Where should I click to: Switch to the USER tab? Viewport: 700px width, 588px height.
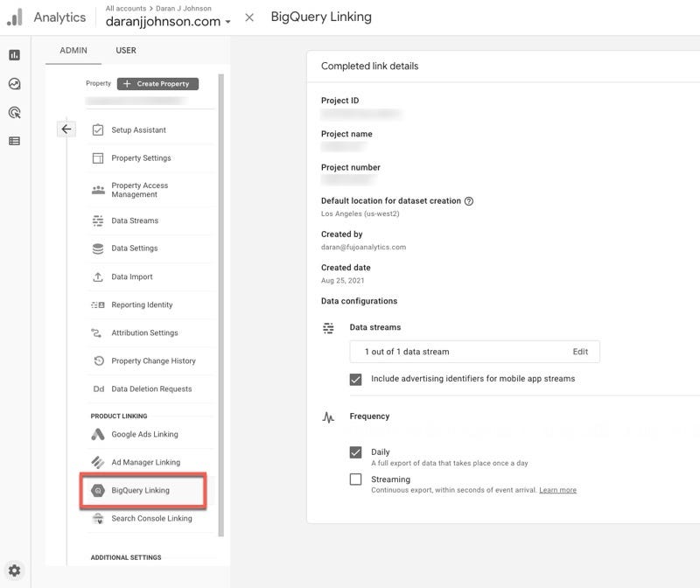click(125, 51)
